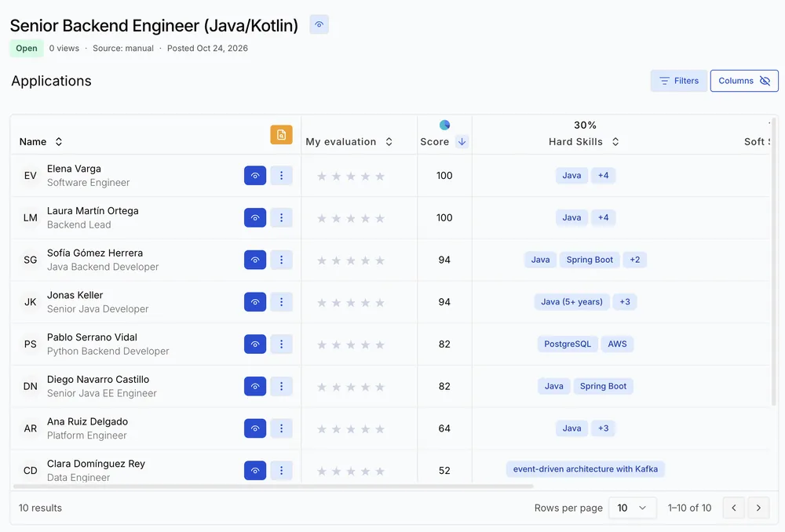Open more options menu for Laura Martín Ortega
The height and width of the screenshot is (532, 785).
click(281, 217)
